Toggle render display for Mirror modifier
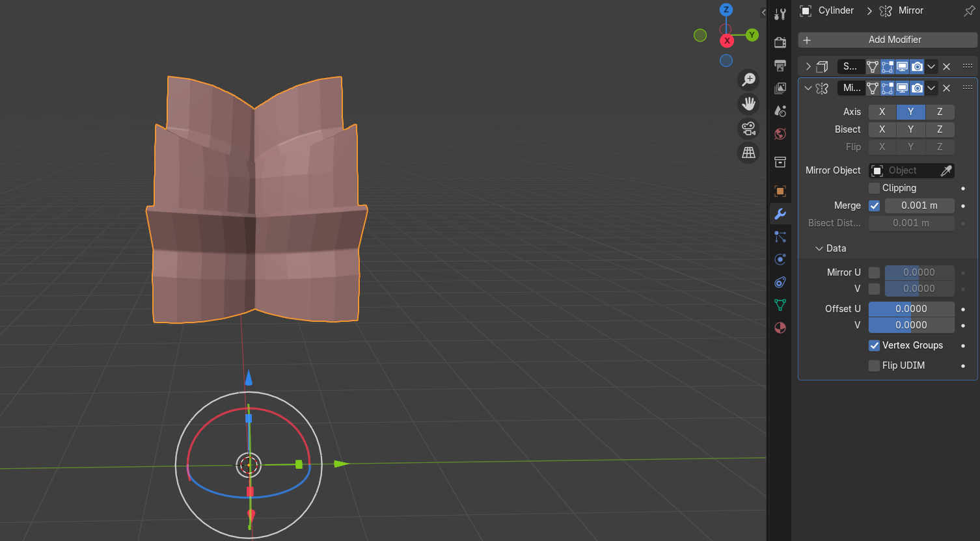The width and height of the screenshot is (980, 541). pyautogui.click(x=917, y=88)
